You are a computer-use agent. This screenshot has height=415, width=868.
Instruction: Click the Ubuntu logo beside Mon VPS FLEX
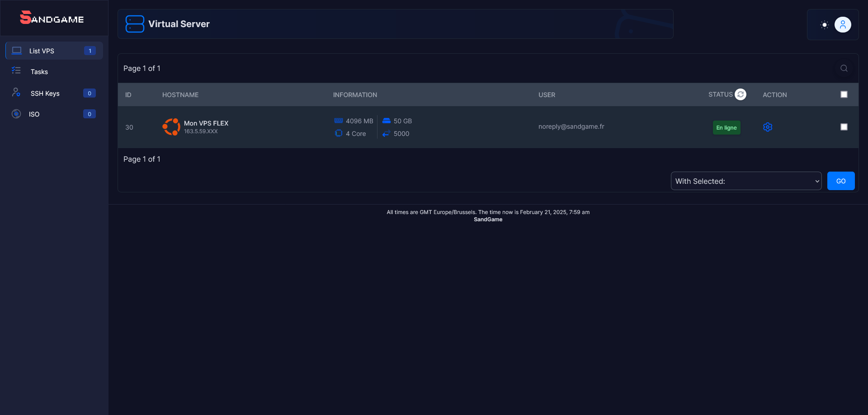tap(171, 127)
